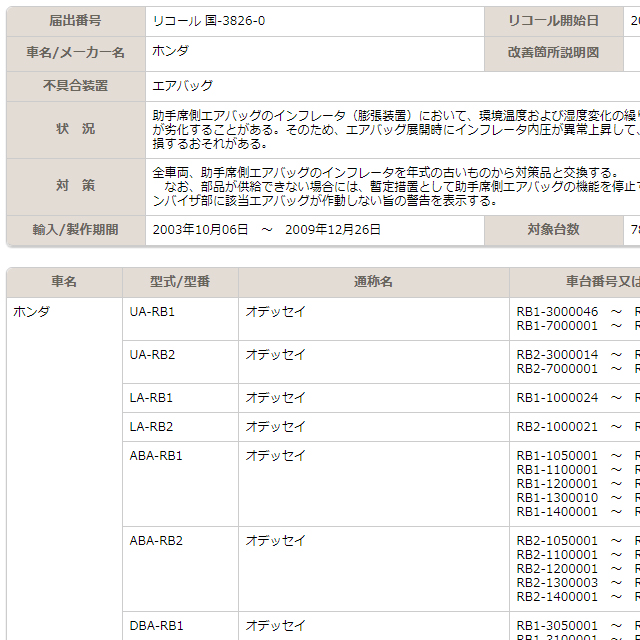Click the 不具合装置 label
The image size is (640, 640).
coord(76,86)
